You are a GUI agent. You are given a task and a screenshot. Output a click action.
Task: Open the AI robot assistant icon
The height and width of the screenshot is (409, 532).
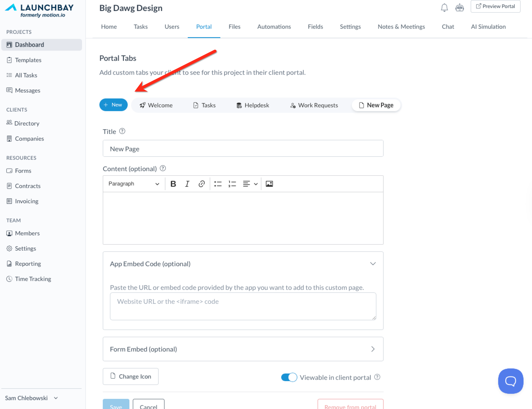[459, 8]
